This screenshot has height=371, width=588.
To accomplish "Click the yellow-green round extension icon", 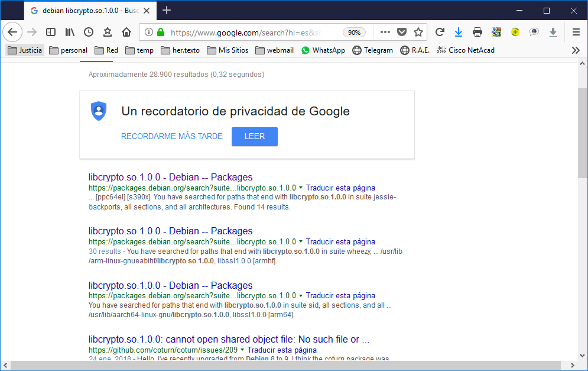I will coord(515,33).
